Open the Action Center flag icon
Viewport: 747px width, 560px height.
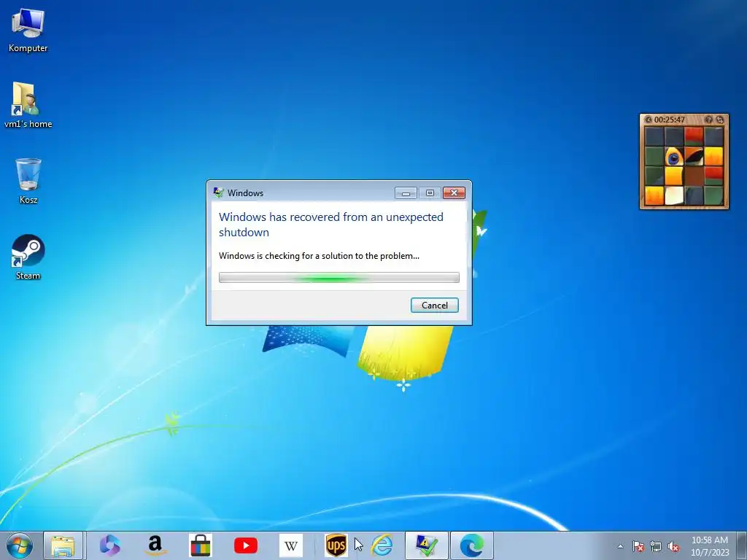pyautogui.click(x=638, y=546)
